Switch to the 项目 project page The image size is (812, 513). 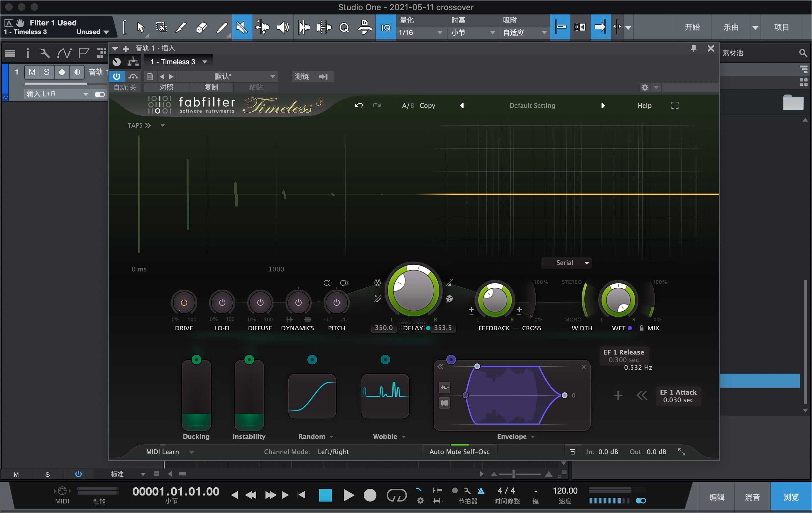coord(781,27)
